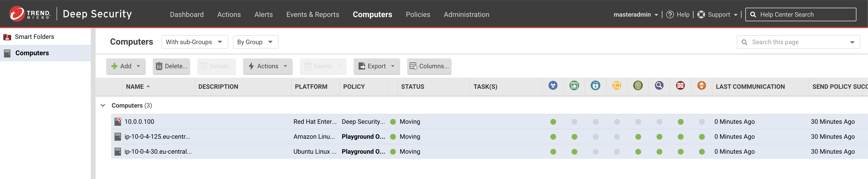
Task: Open the Export dropdown menu
Action: [376, 66]
